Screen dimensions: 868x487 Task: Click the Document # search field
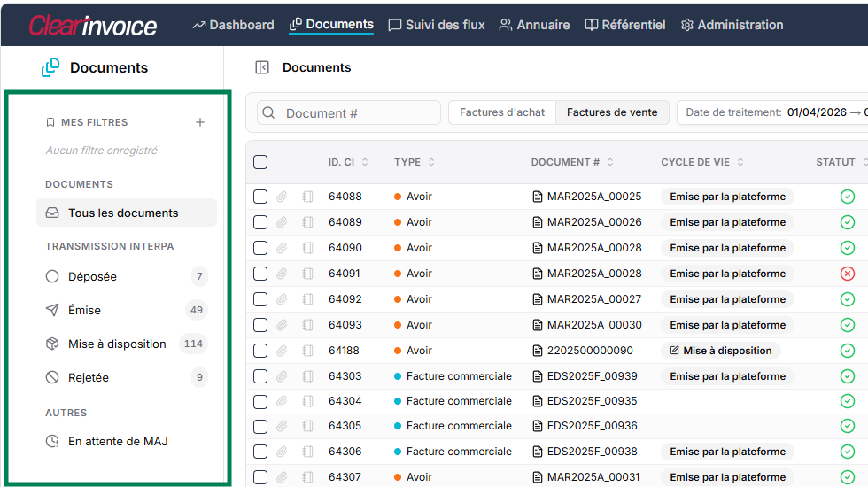(349, 113)
